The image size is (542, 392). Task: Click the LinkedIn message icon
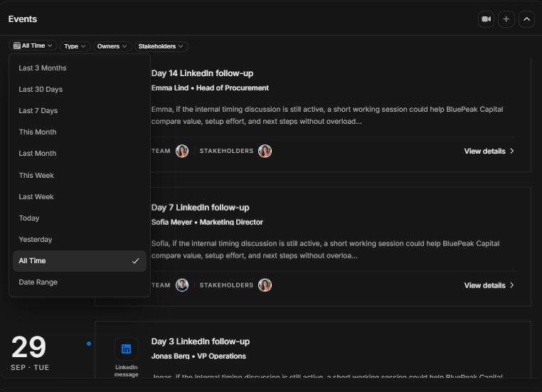tap(126, 349)
